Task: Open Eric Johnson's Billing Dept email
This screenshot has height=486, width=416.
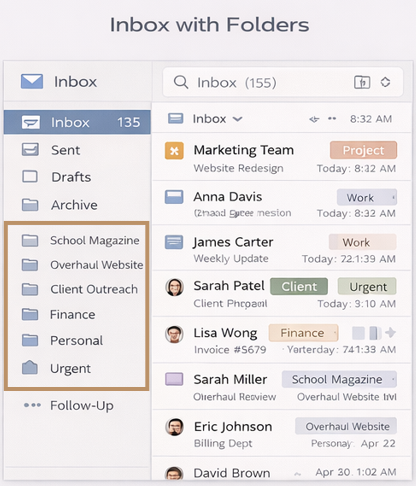Action: point(282,433)
